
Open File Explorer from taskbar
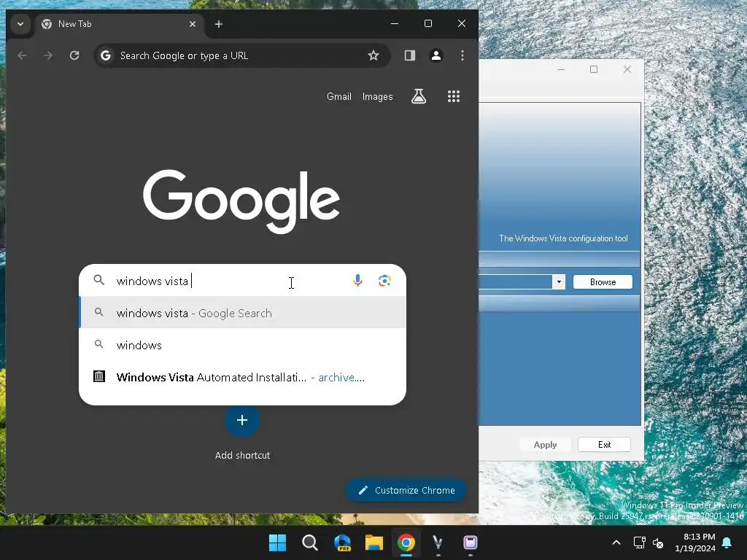tap(374, 542)
